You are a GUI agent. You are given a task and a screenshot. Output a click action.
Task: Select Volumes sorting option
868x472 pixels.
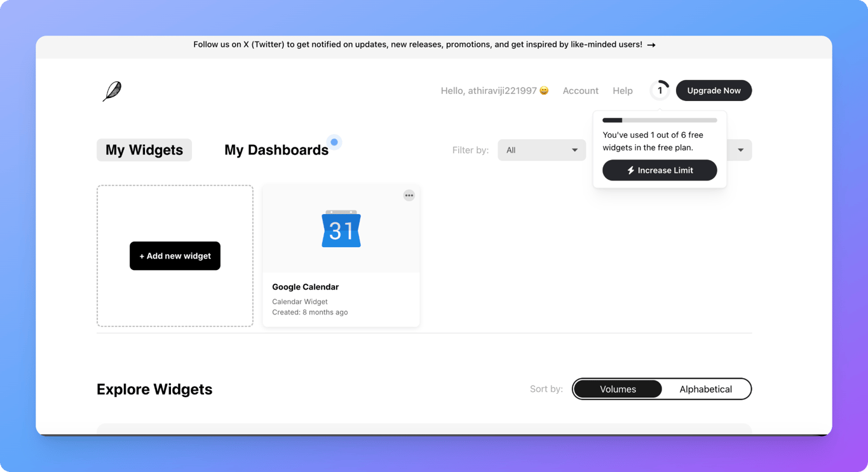tap(618, 389)
